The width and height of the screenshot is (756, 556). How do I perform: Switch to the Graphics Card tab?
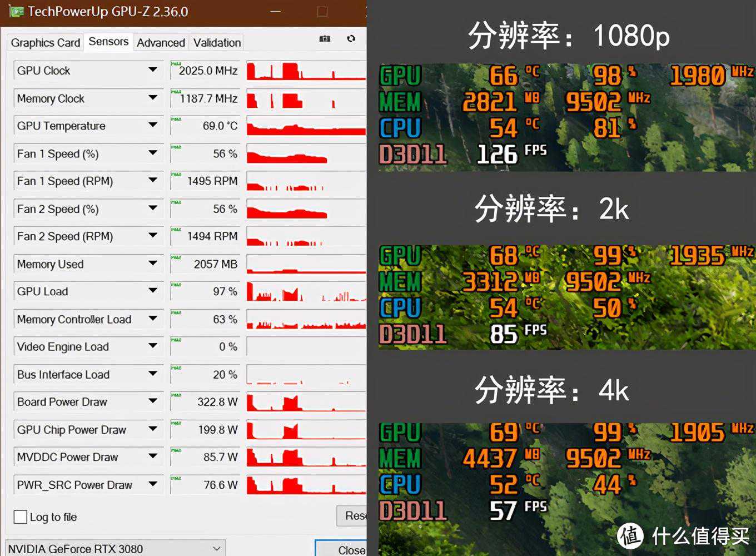click(x=46, y=43)
